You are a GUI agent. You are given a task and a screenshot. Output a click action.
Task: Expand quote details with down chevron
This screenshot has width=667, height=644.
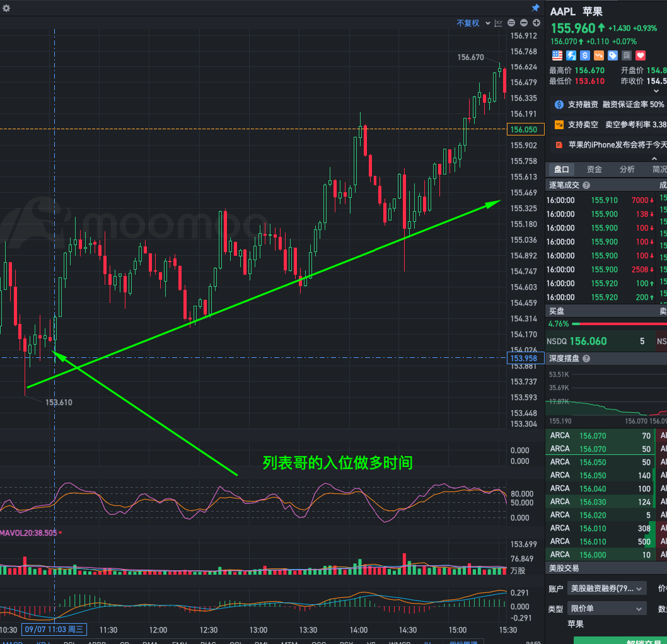coord(656,91)
